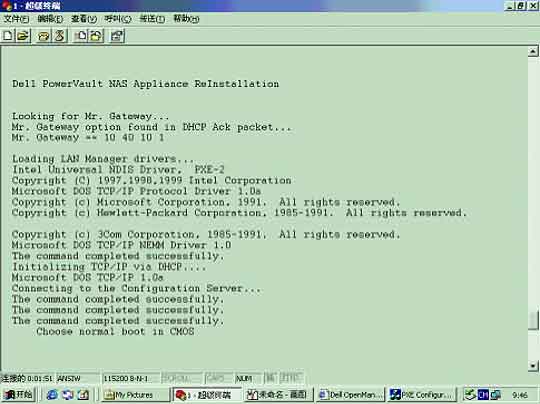
Task: Click 'Intel Universal NDIS Driver, PXE-2' line
Action: coord(118,169)
